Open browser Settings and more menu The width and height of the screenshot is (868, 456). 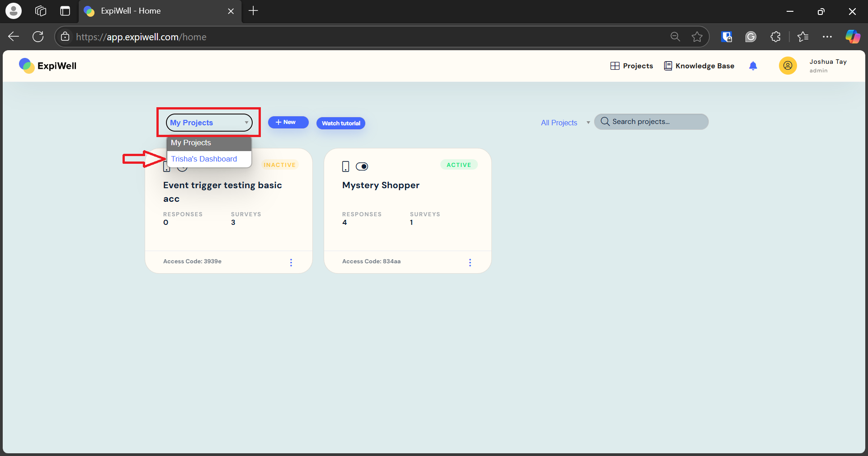(x=827, y=37)
